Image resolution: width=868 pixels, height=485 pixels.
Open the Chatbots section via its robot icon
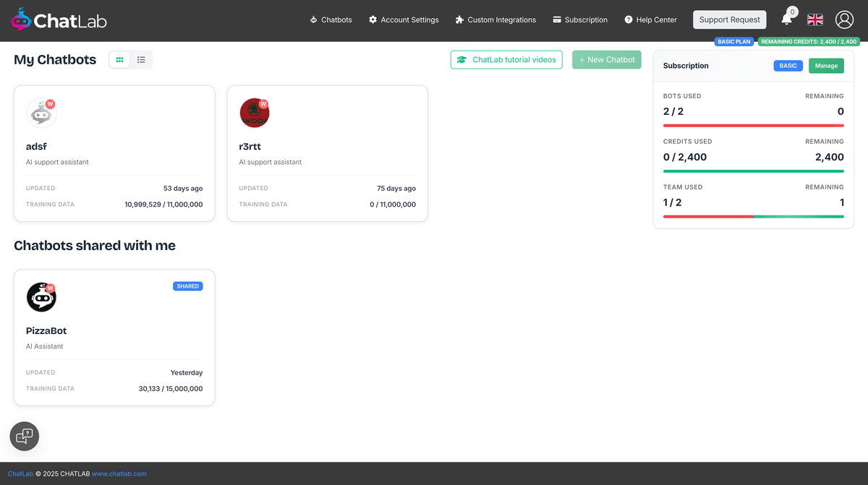[314, 20]
